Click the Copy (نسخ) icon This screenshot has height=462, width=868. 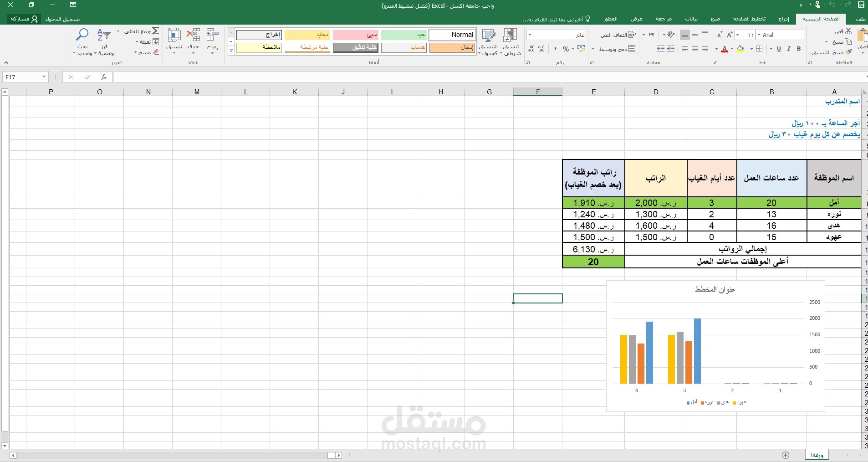(x=848, y=41)
